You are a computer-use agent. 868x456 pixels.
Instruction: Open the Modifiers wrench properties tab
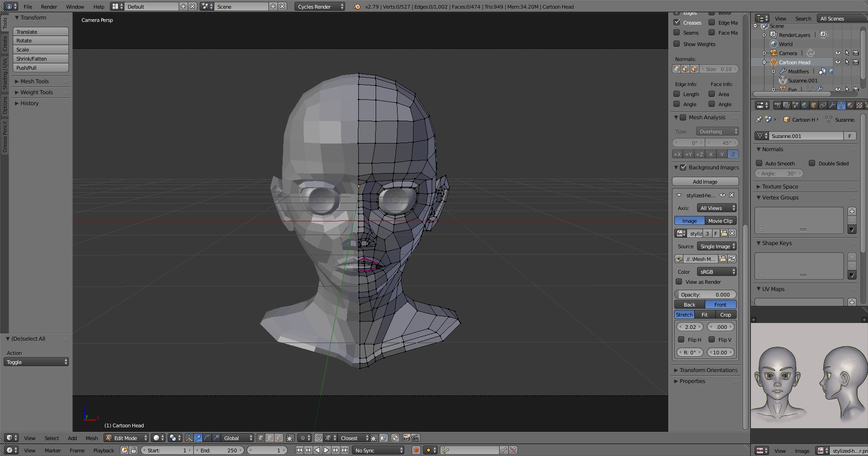[x=832, y=105]
